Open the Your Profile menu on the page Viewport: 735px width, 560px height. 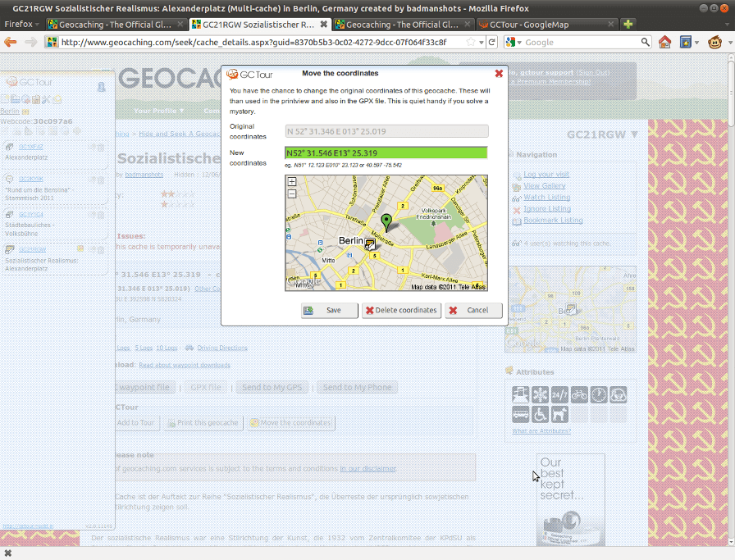158,111
